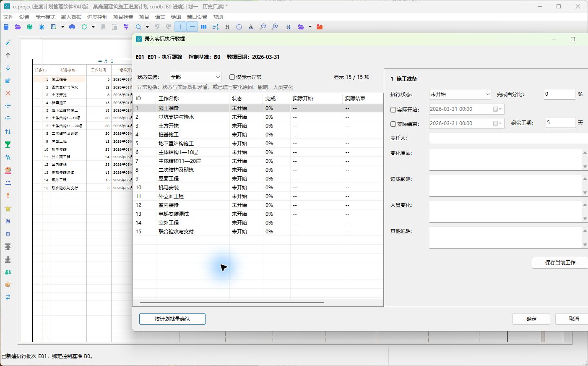Click the 列 column sidebar icon
Image resolution: width=588 pixels, height=366 pixels.
[x=8, y=221]
